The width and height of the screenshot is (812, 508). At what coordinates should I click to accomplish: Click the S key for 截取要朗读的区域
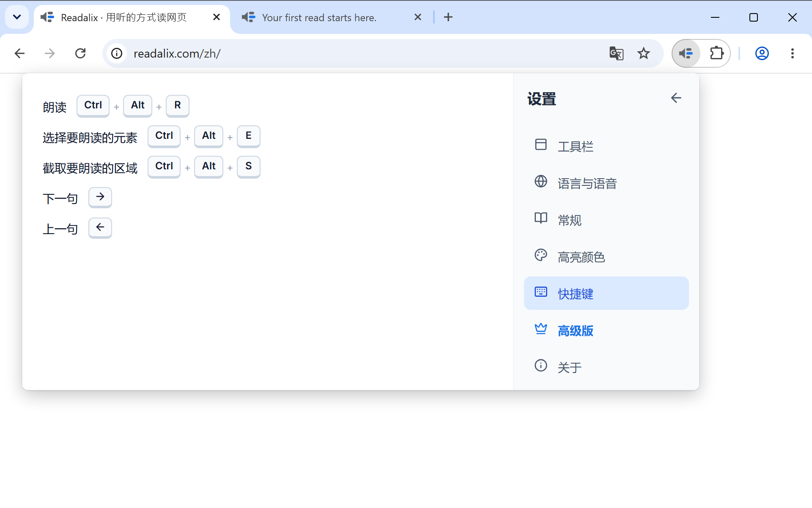coord(249,166)
